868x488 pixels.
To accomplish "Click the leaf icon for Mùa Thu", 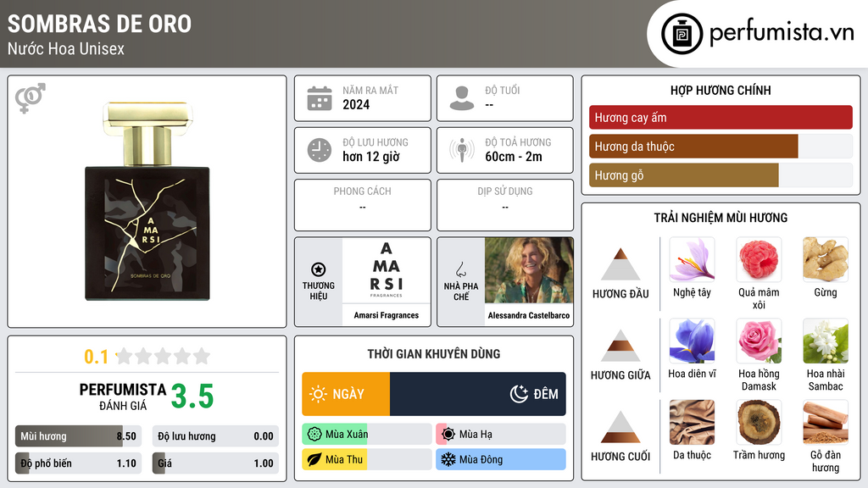I will tap(314, 459).
